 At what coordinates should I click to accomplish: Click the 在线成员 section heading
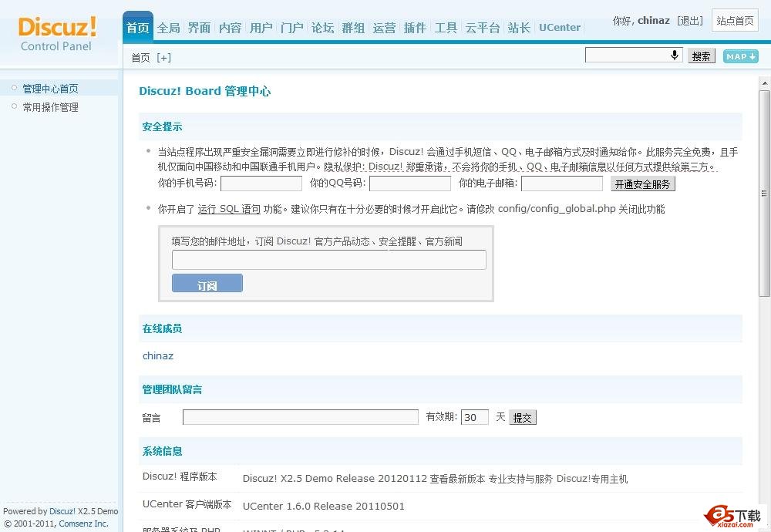162,328
